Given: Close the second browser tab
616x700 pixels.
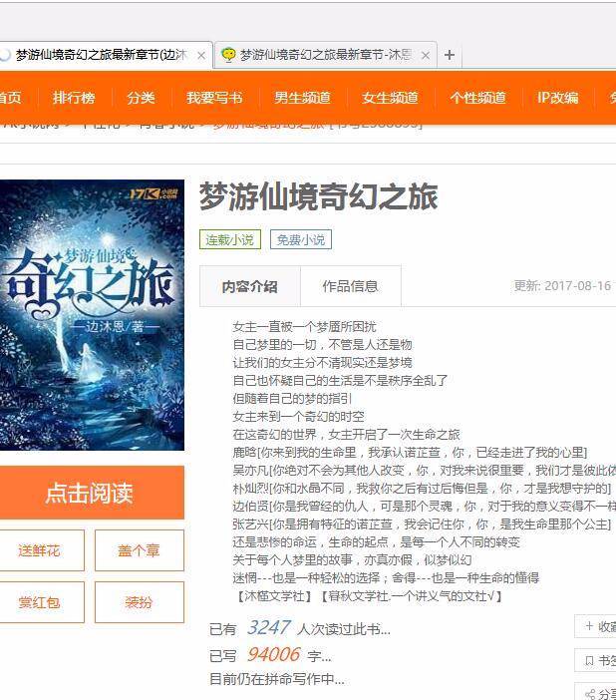Looking at the screenshot, I should click(x=426, y=56).
